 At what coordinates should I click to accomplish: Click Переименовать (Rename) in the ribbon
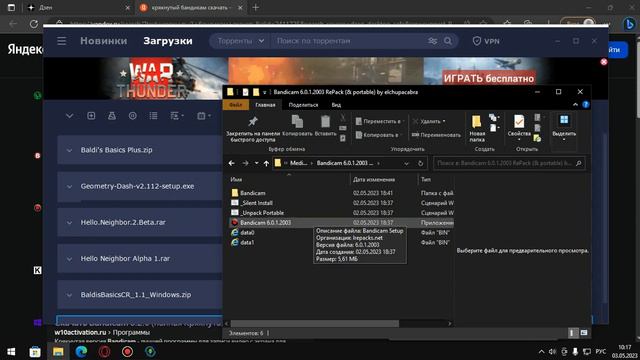tap(436, 135)
